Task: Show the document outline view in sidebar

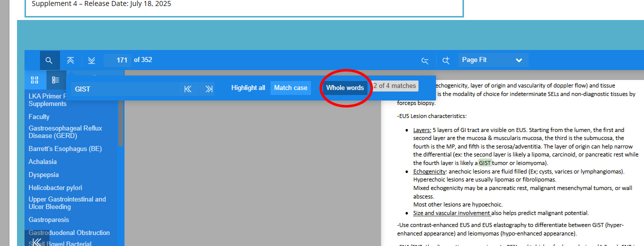Action: 55,80
